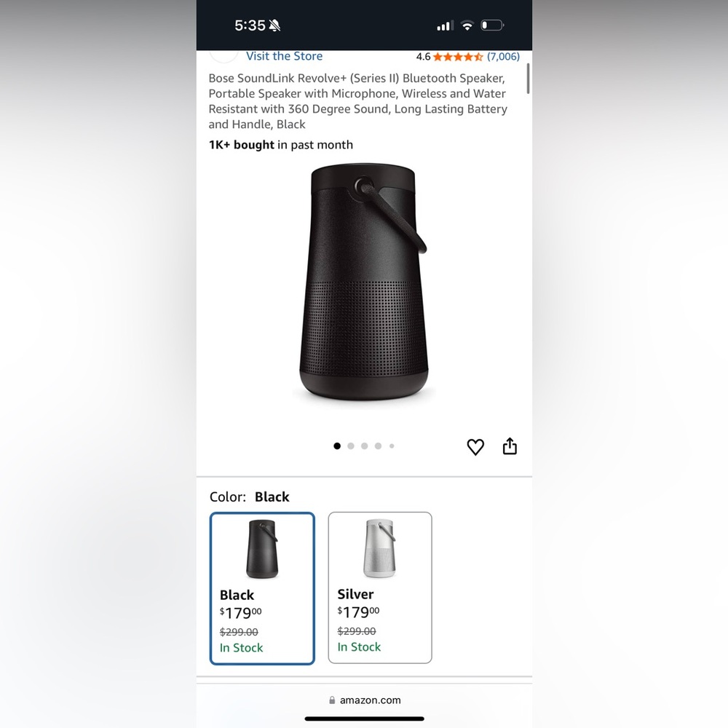Screen dimensions: 728x728
Task: Tap the Wi-Fi status icon
Action: pyautogui.click(x=467, y=25)
